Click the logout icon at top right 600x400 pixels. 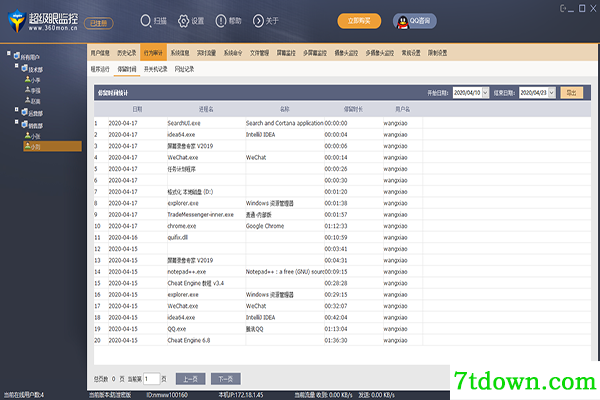563,8
